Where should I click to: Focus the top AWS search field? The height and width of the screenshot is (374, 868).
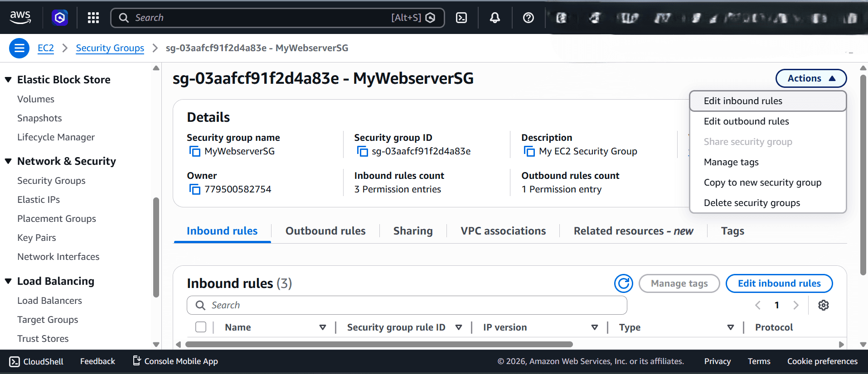[x=277, y=18]
